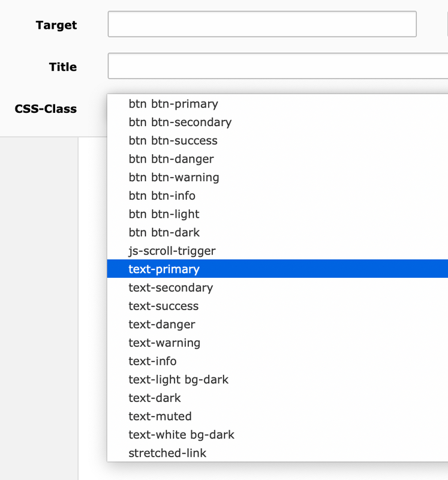Select the btn btn-primary option
The height and width of the screenshot is (480, 448).
(278, 104)
